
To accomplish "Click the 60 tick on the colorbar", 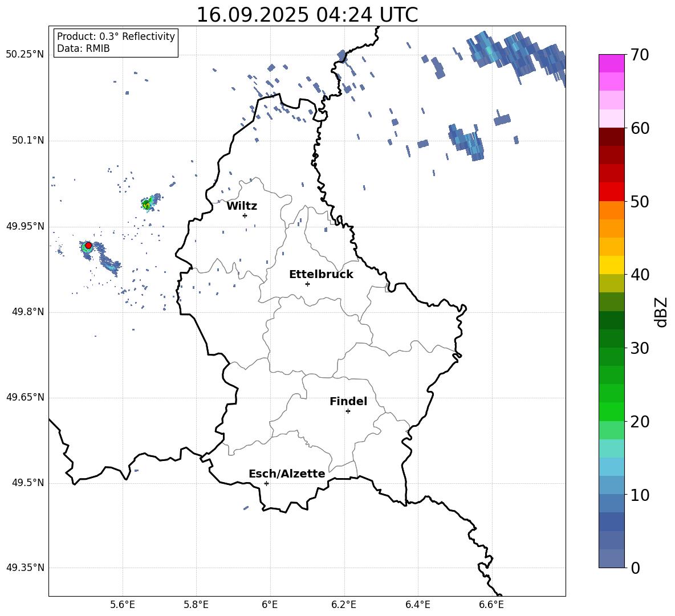I will coord(640,128).
